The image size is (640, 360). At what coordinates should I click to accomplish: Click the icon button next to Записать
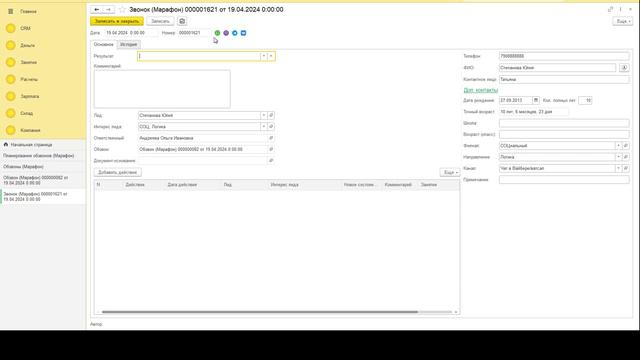point(182,21)
